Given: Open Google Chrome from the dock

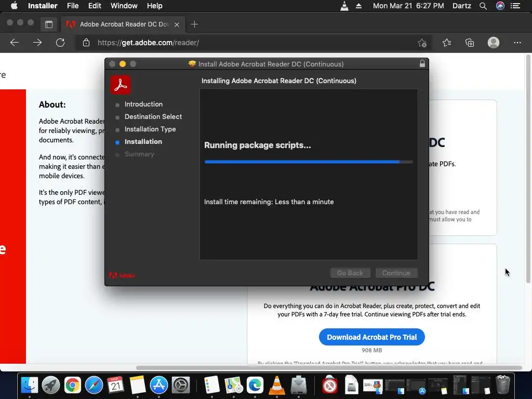Looking at the screenshot, I should click(73, 385).
